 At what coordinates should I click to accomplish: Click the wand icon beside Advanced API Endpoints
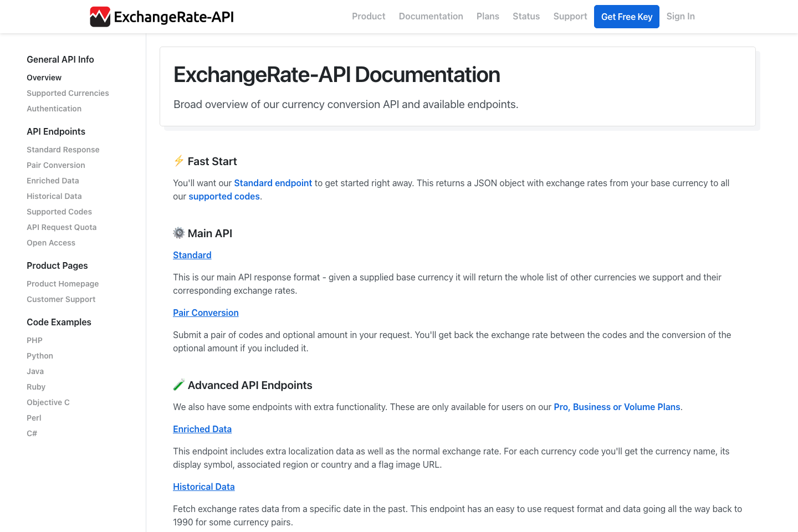coord(178,385)
